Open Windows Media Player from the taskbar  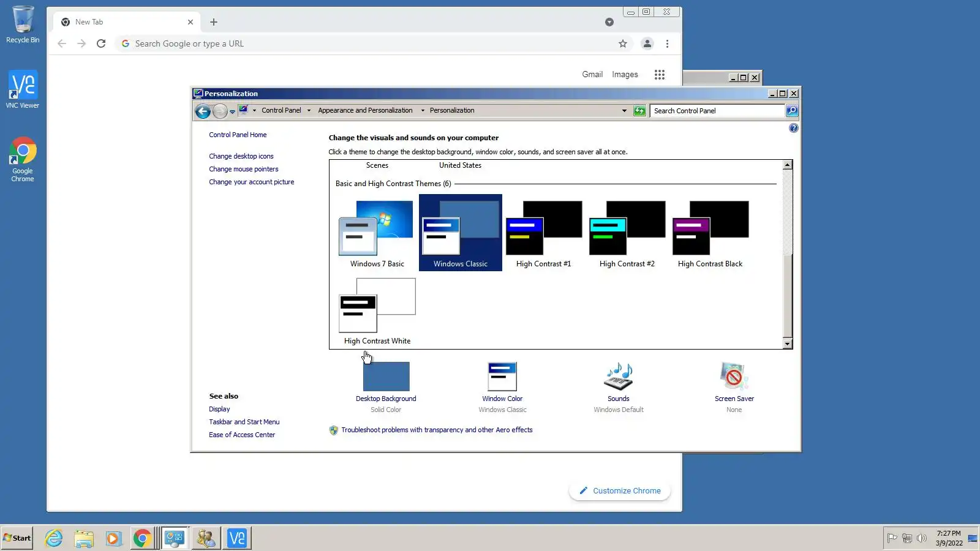point(113,538)
